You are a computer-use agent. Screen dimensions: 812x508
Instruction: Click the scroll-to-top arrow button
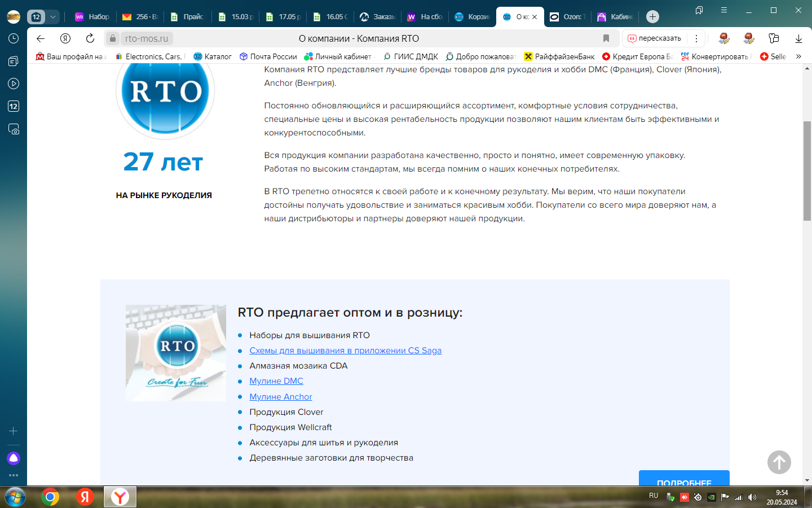779,462
